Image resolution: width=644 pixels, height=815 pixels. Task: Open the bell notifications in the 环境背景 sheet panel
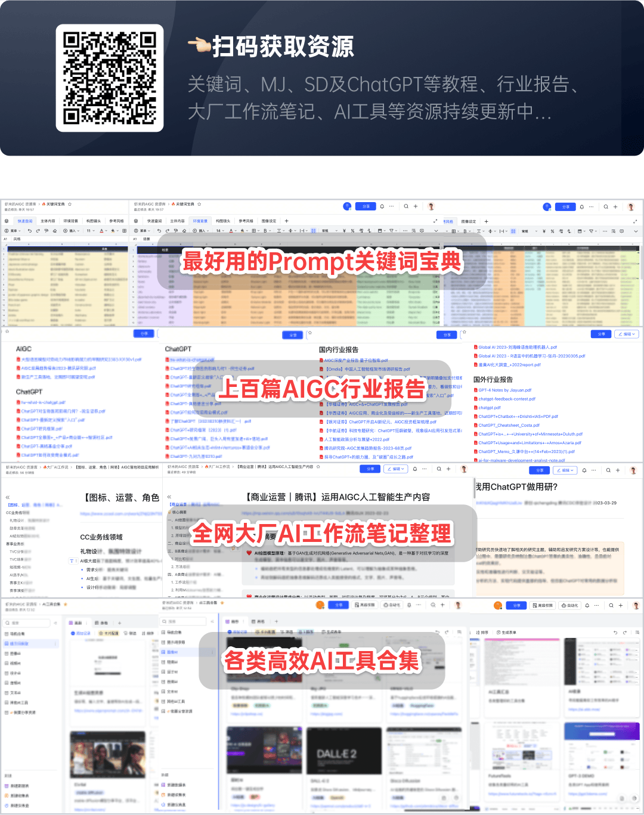[382, 206]
